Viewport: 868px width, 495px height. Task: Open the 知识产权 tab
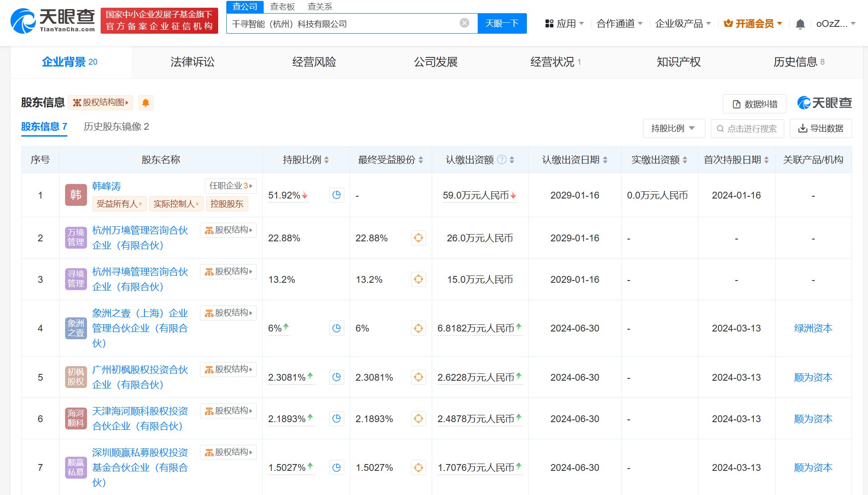tap(678, 62)
